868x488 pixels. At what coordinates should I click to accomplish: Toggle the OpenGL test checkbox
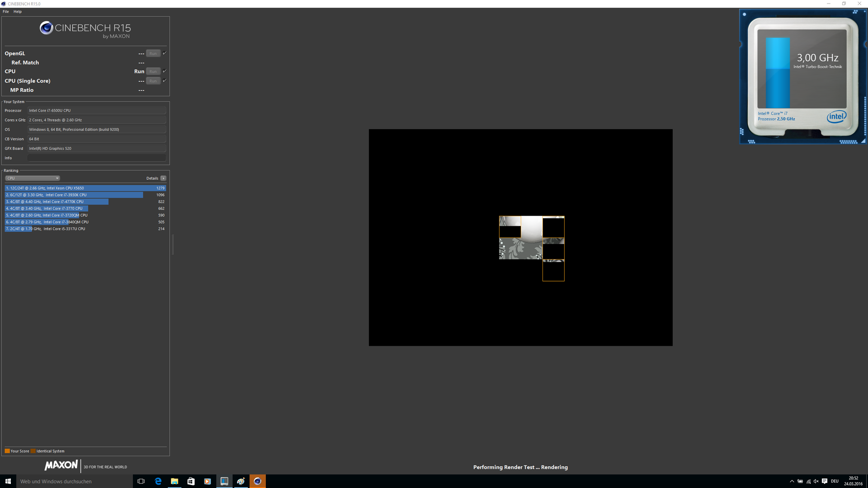coord(165,53)
